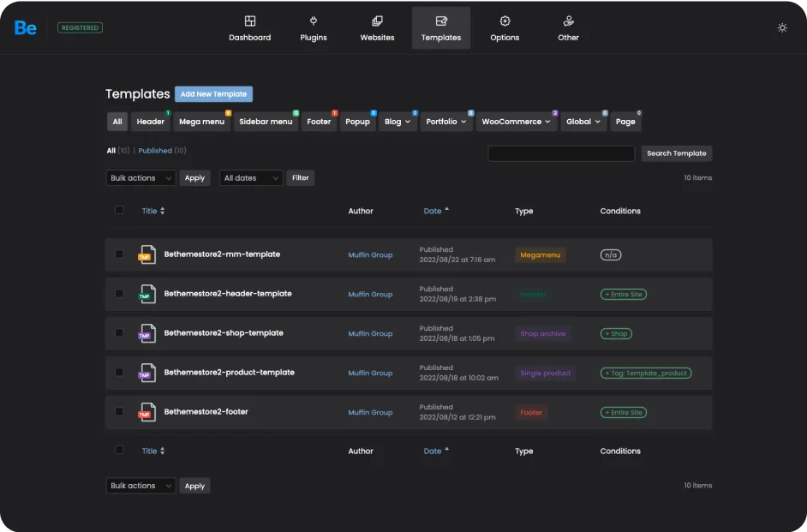Screen dimensions: 807x532
Task: Expand the All dates dropdown
Action: [251, 178]
